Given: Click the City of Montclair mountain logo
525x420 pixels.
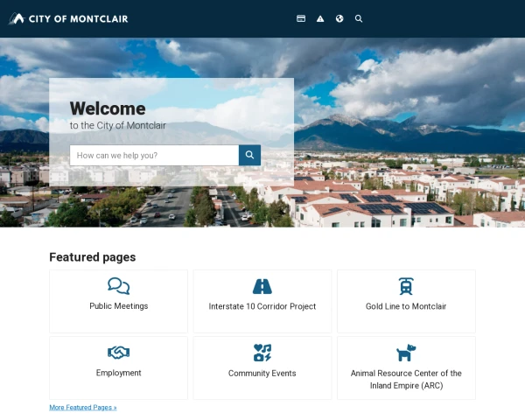Looking at the screenshot, I should click(x=17, y=18).
